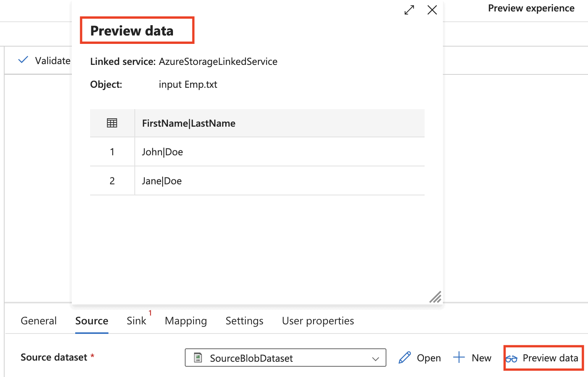The height and width of the screenshot is (377, 588).
Task: Click the plus icon for New dataset
Action: pos(459,358)
